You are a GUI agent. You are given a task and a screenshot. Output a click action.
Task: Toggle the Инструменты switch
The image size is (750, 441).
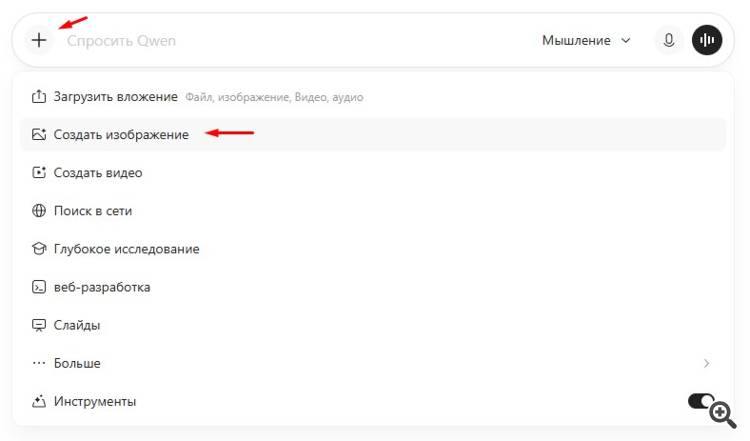(x=701, y=401)
